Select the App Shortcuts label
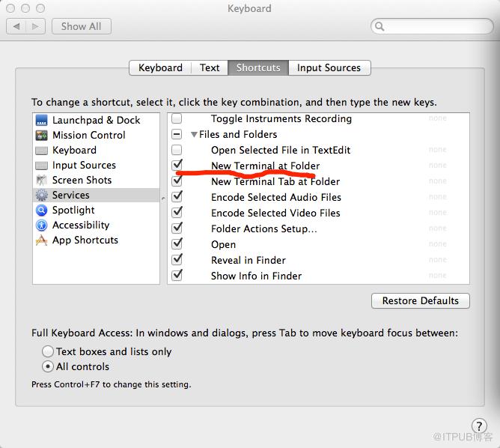 coord(85,240)
